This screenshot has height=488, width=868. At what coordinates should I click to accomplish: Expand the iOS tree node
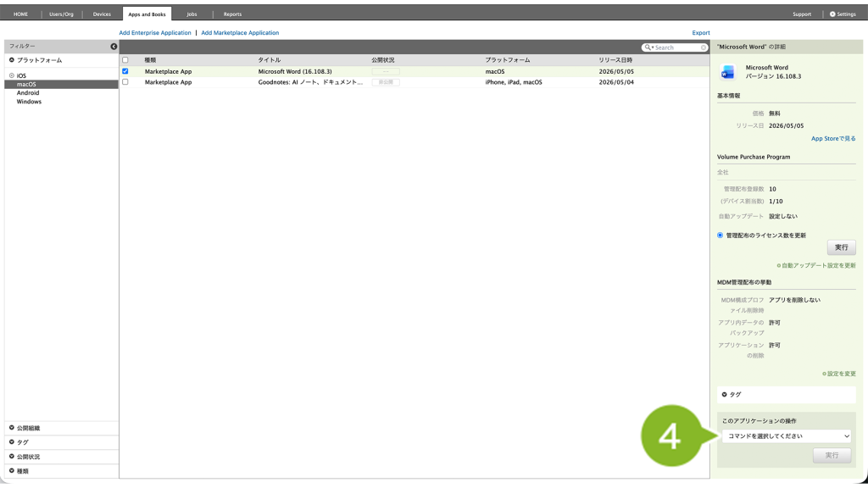[12, 75]
